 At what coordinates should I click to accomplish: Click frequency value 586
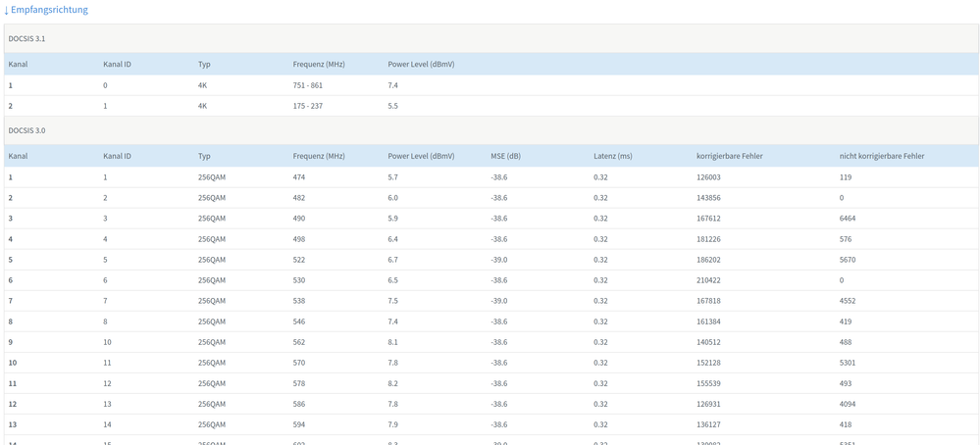point(299,404)
